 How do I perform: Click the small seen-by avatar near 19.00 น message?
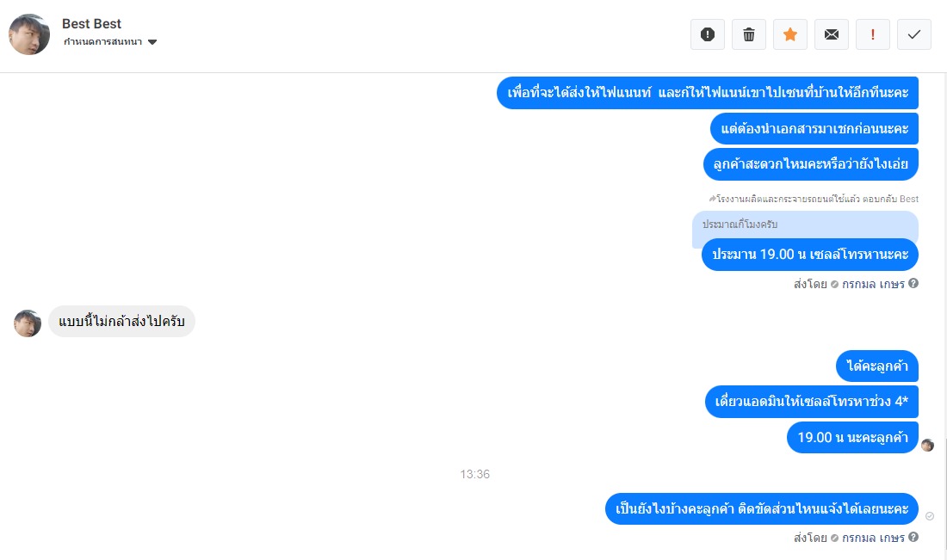pyautogui.click(x=928, y=446)
